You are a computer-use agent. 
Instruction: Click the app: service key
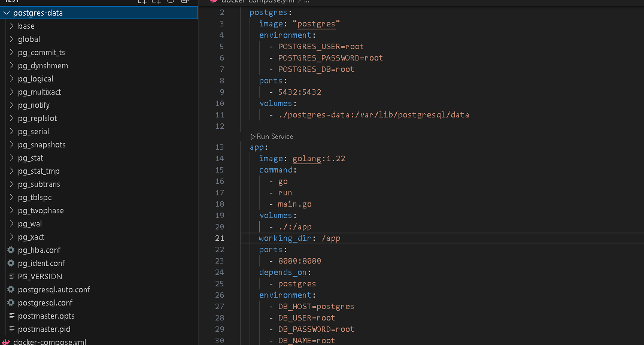click(x=259, y=147)
